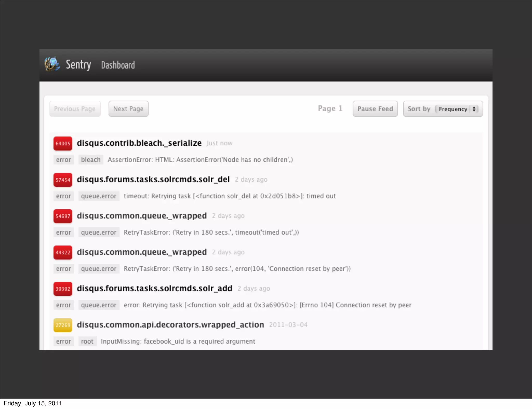Click the red 54697 count badge

[63, 216]
